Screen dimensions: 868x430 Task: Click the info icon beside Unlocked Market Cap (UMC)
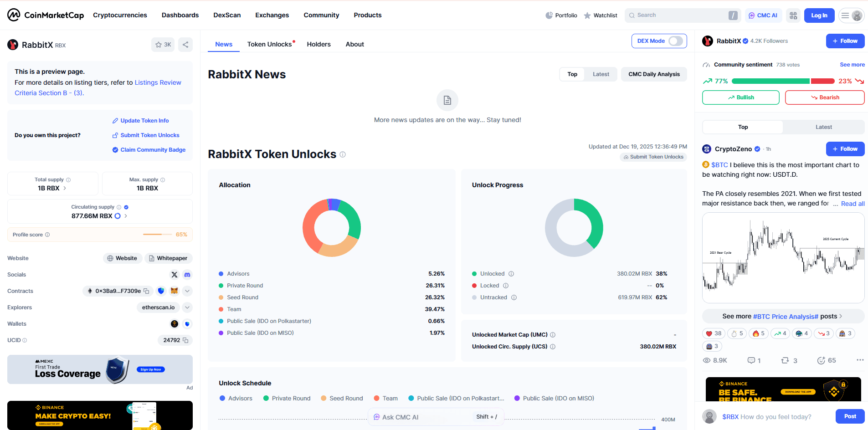[553, 335]
